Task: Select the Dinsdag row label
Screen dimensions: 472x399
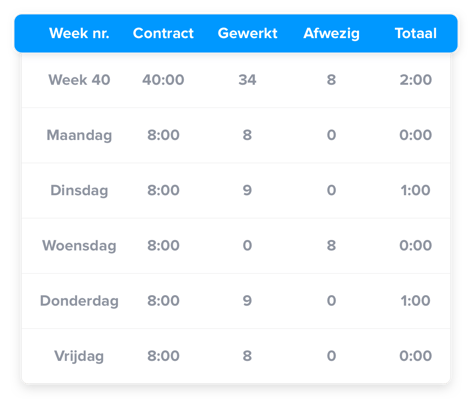Action: [79, 191]
